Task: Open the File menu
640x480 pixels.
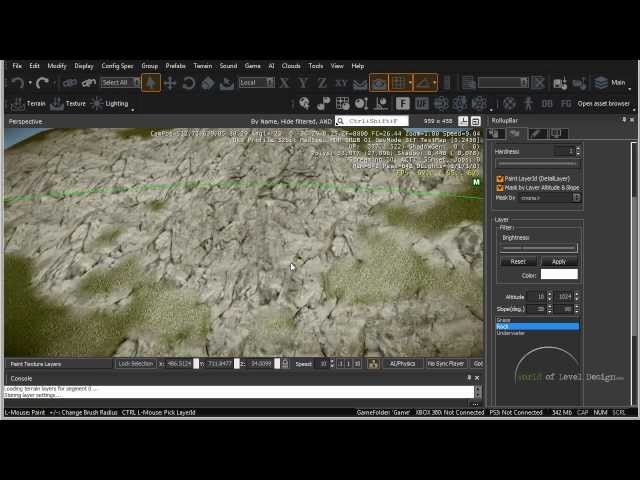Action: point(17,66)
